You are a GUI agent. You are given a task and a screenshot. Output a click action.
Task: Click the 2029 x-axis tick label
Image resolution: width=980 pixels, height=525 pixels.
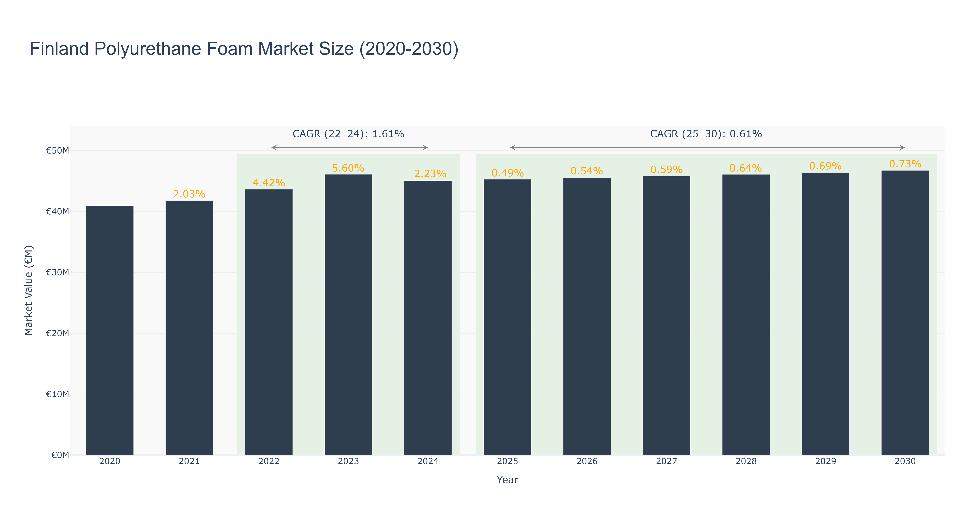[x=825, y=461]
